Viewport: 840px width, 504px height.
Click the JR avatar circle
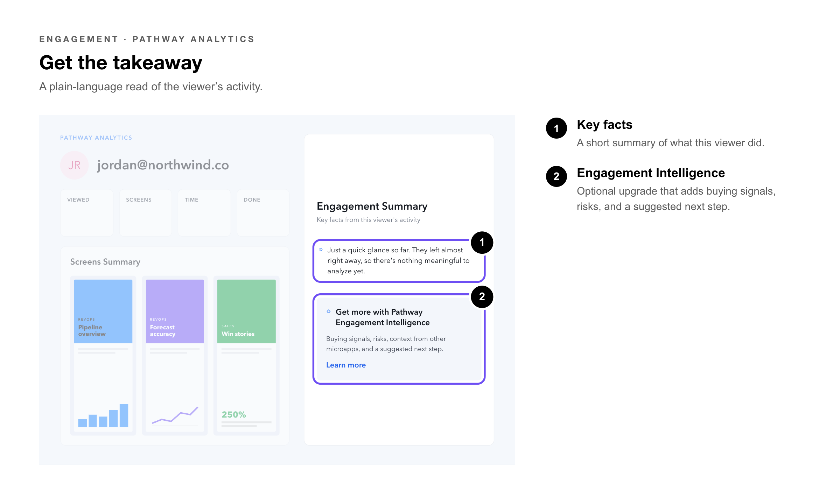click(74, 165)
